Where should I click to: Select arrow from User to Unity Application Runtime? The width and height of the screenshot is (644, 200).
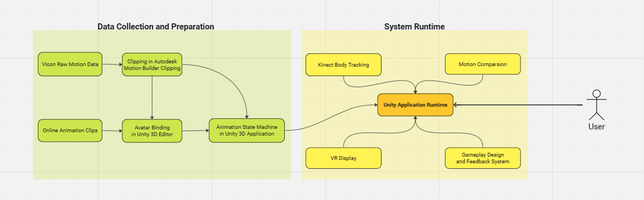[x=518, y=105]
